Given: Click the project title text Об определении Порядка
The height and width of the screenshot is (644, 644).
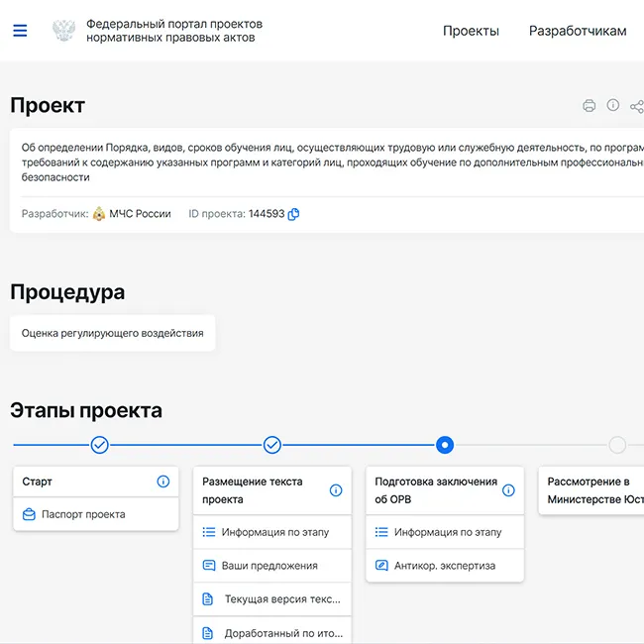Looking at the screenshot, I should [333, 162].
